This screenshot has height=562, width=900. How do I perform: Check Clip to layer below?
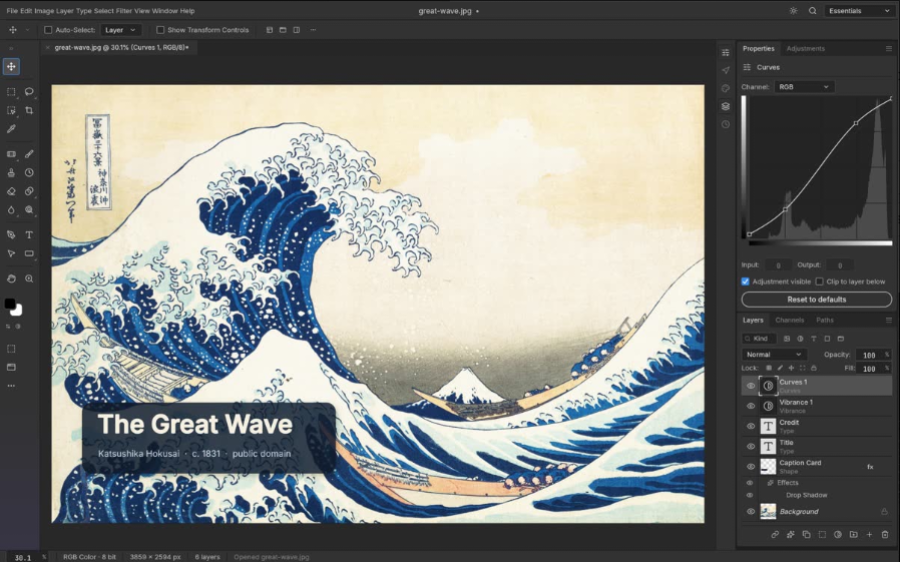click(x=819, y=281)
